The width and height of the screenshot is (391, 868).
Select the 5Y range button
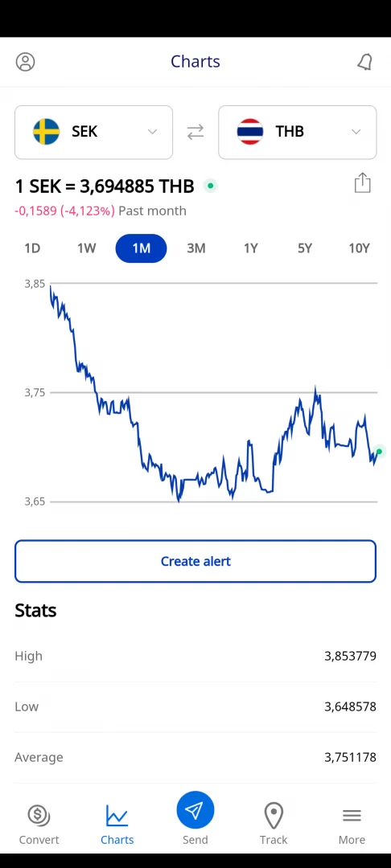[x=305, y=248]
